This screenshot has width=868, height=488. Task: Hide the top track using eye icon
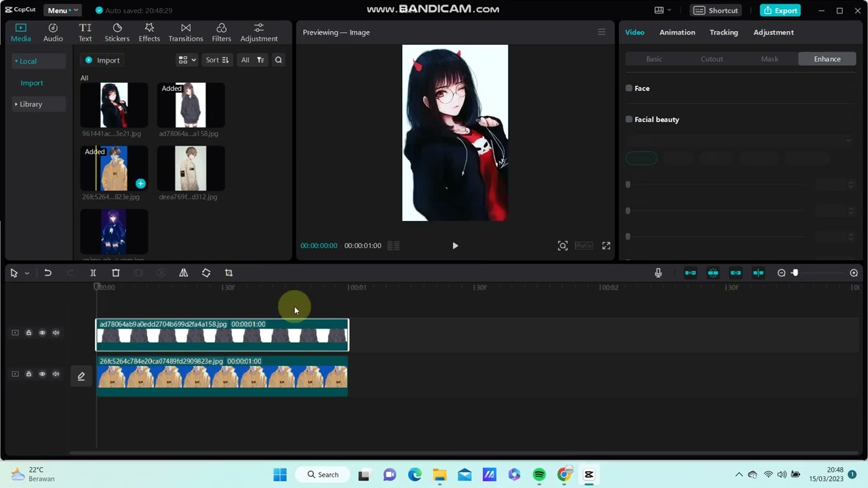pos(42,333)
